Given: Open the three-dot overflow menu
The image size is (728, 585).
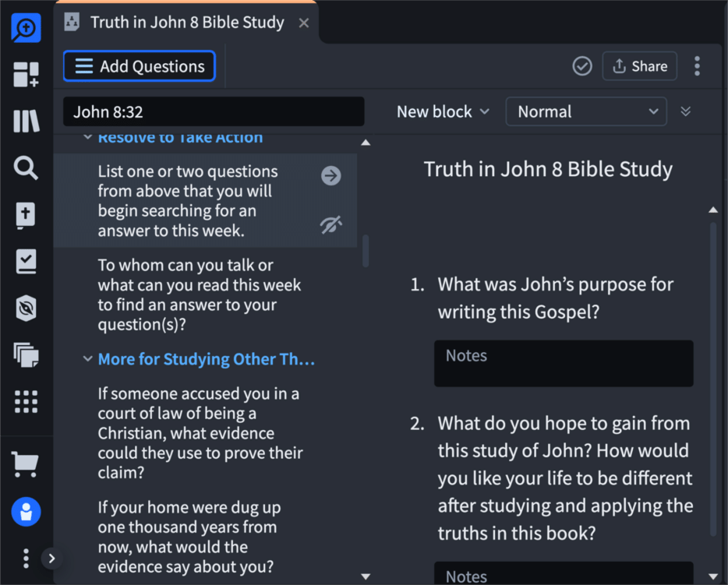Looking at the screenshot, I should (696, 65).
